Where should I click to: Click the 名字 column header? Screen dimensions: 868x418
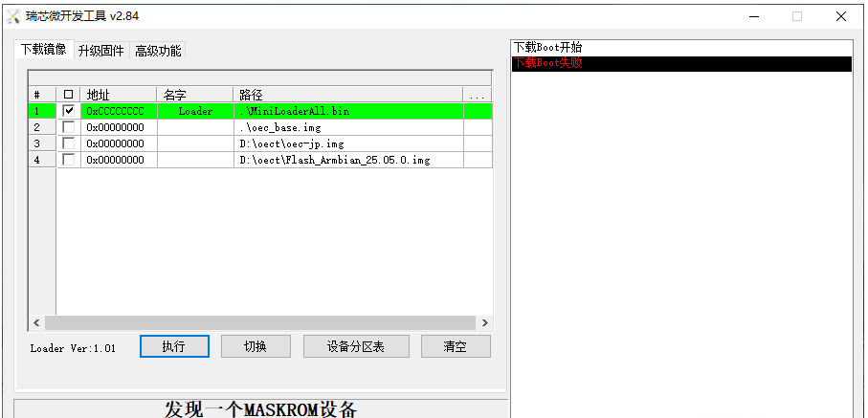pyautogui.click(x=195, y=95)
